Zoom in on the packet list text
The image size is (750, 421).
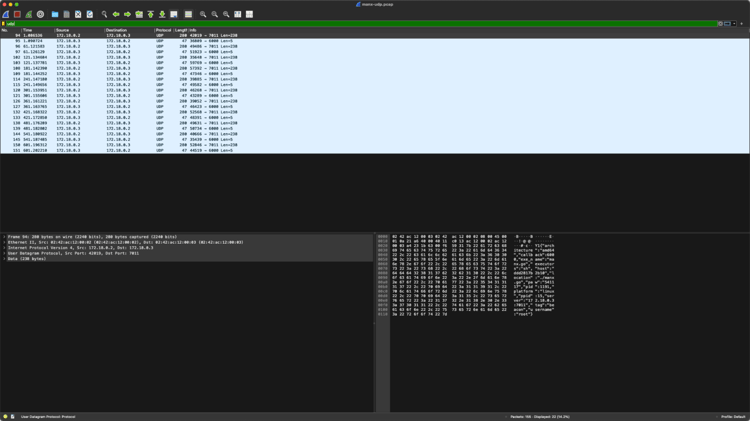tap(203, 15)
